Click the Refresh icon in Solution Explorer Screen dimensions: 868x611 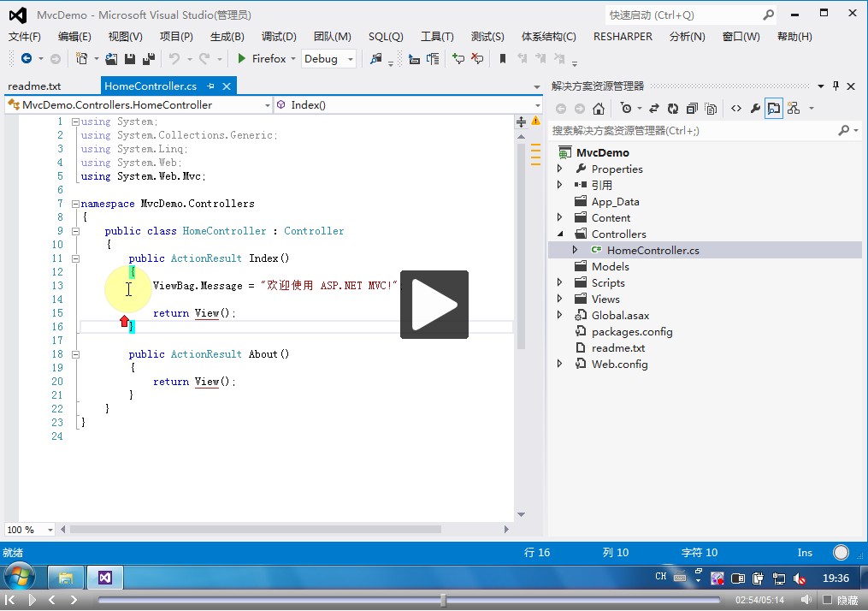coord(672,109)
